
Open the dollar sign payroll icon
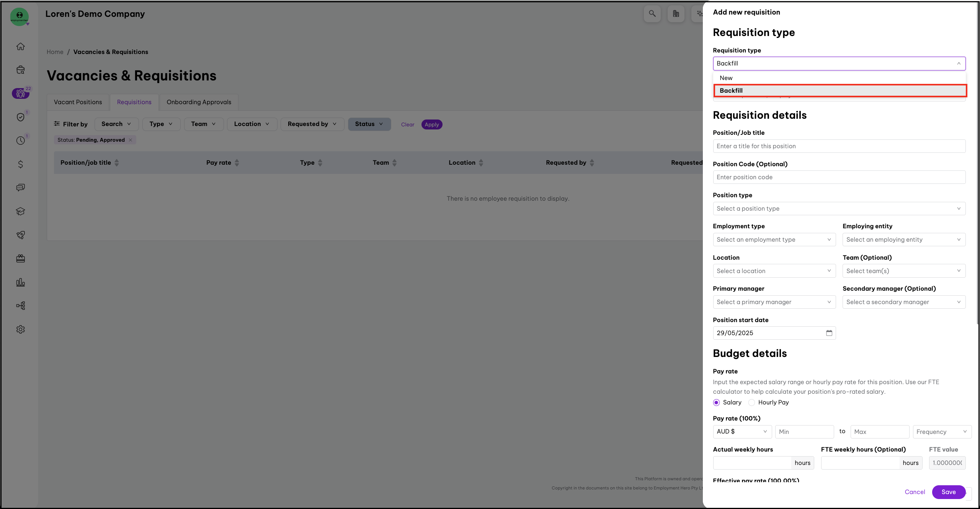pyautogui.click(x=21, y=164)
